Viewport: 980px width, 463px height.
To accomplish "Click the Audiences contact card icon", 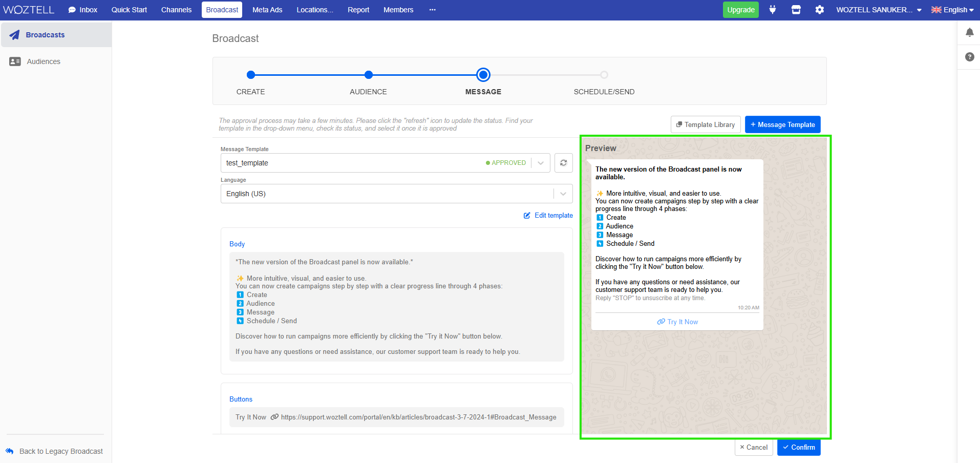I will pos(15,61).
